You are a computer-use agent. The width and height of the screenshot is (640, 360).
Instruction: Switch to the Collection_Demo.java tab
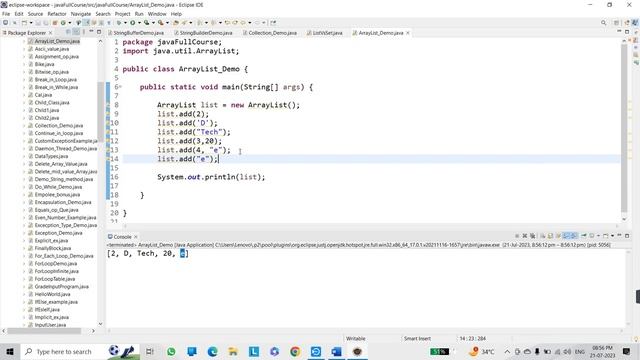(272, 33)
